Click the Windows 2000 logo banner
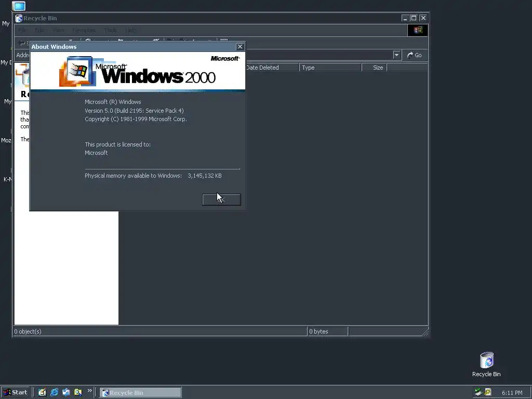 tap(137, 71)
